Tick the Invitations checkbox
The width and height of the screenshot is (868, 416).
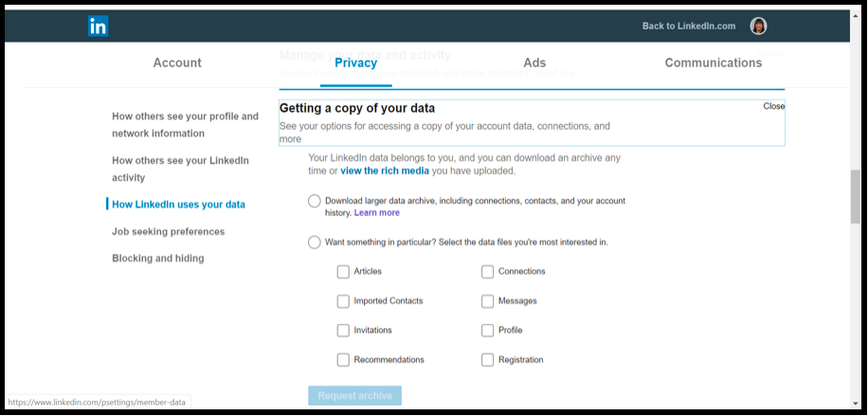point(343,331)
